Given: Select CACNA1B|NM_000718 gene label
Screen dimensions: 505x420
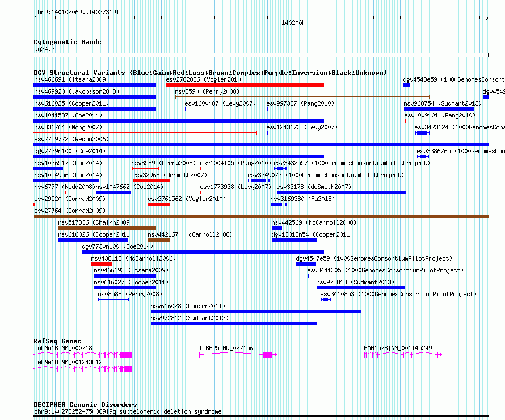Looking at the screenshot, I should point(63,348).
